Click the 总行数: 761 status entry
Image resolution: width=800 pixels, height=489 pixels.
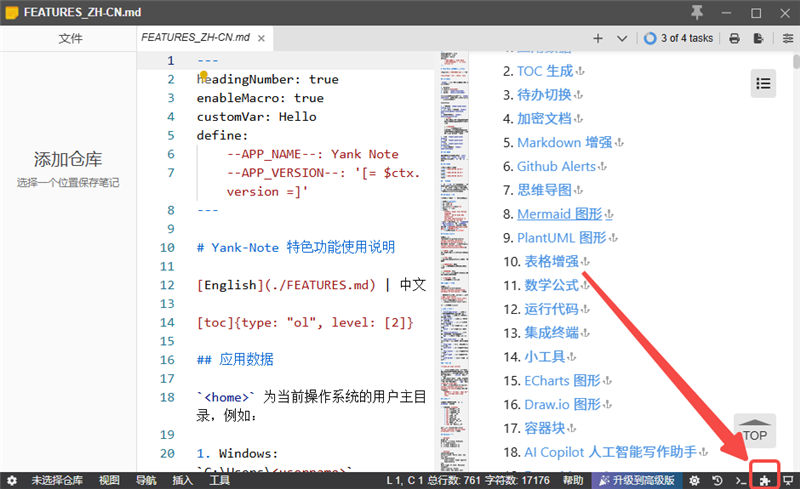pos(454,480)
